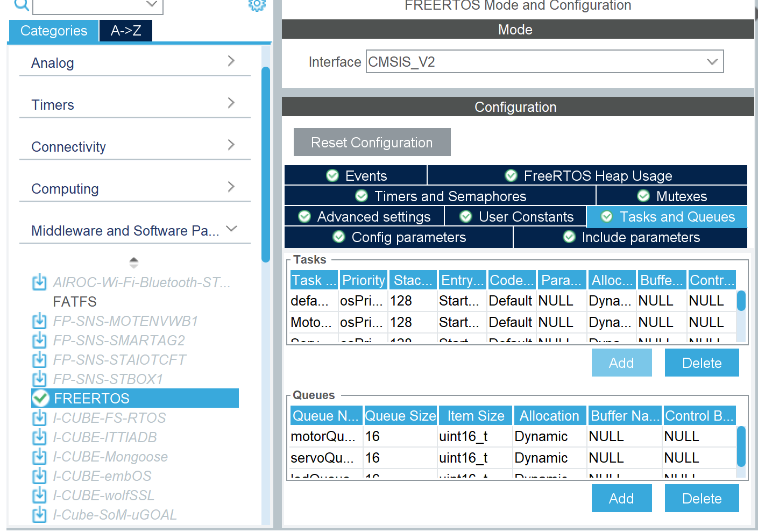Open the Mutexes tab
758x532 pixels.
tap(672, 196)
